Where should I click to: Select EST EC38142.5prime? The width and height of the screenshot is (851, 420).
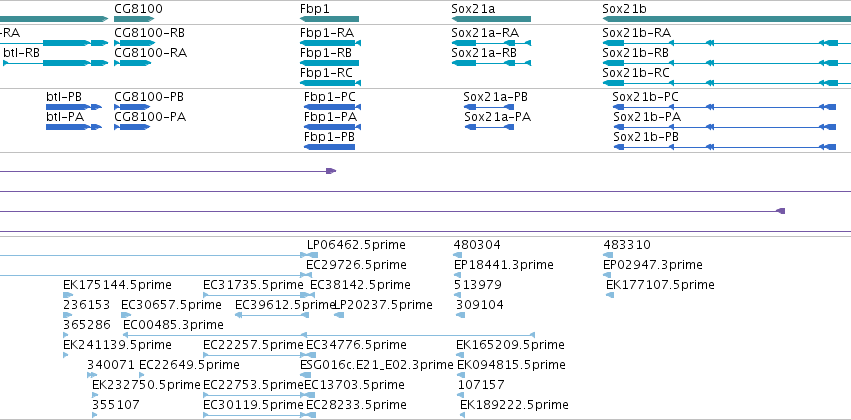coord(360,285)
